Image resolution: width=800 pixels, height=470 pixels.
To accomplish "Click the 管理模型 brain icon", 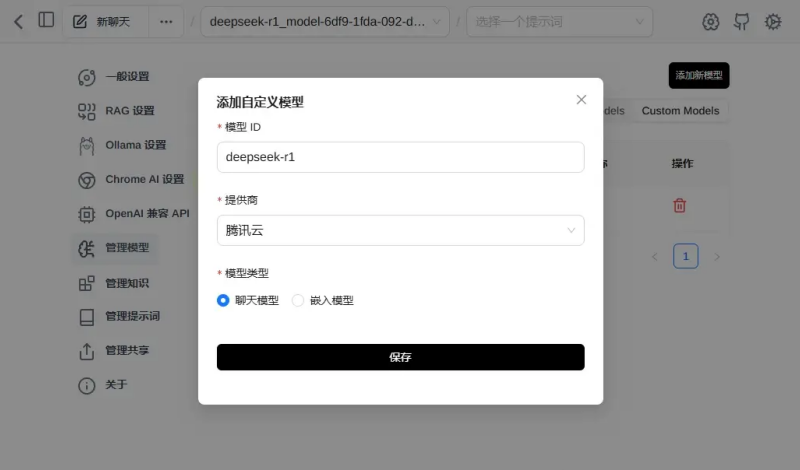I will point(86,249).
